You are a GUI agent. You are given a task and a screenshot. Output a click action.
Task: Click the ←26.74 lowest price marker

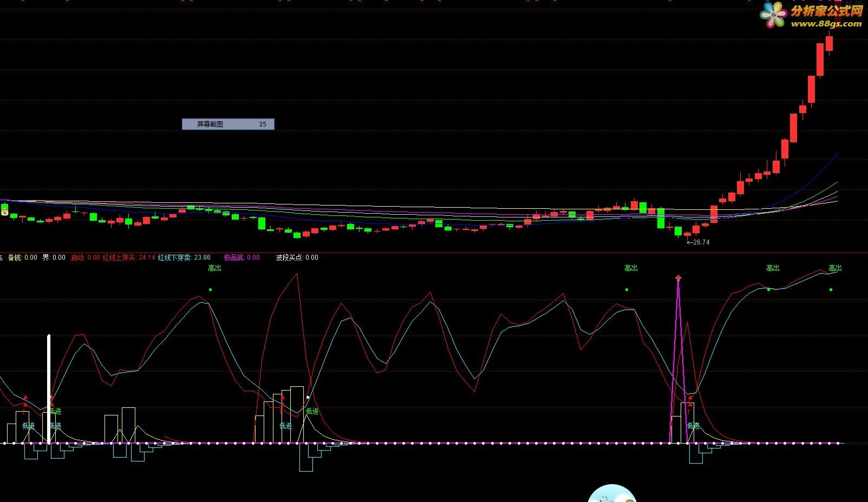click(698, 242)
